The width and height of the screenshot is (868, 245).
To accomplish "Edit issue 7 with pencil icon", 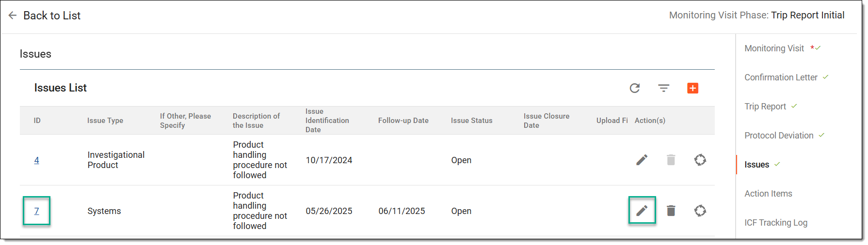I will click(642, 211).
